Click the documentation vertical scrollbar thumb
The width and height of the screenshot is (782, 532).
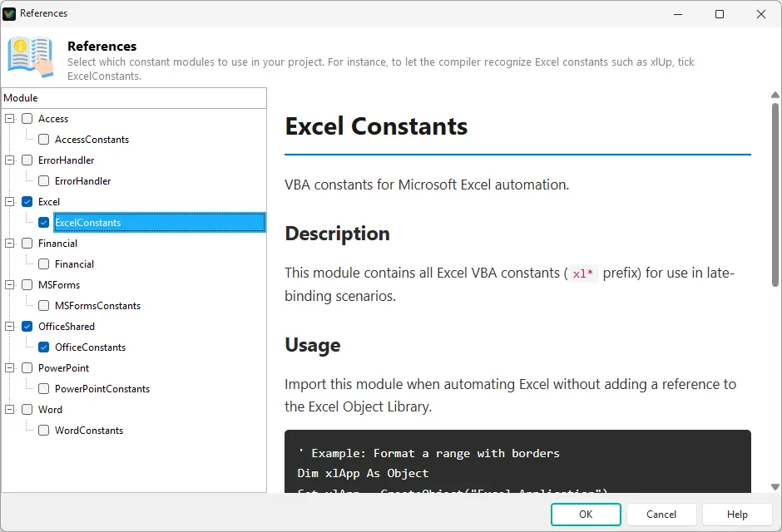coord(775,195)
